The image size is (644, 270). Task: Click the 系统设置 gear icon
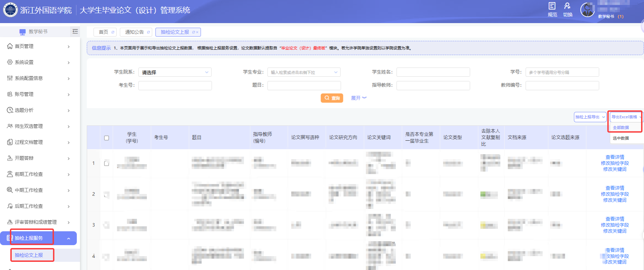click(x=10, y=62)
